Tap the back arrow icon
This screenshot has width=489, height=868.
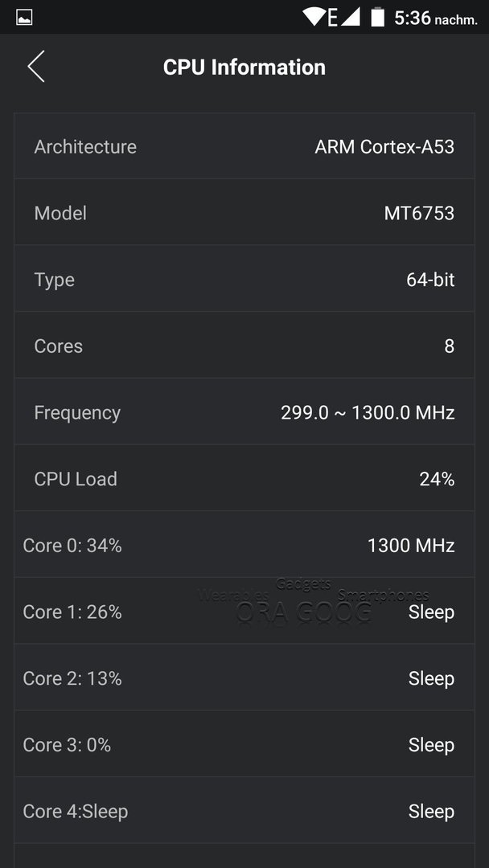(36, 67)
